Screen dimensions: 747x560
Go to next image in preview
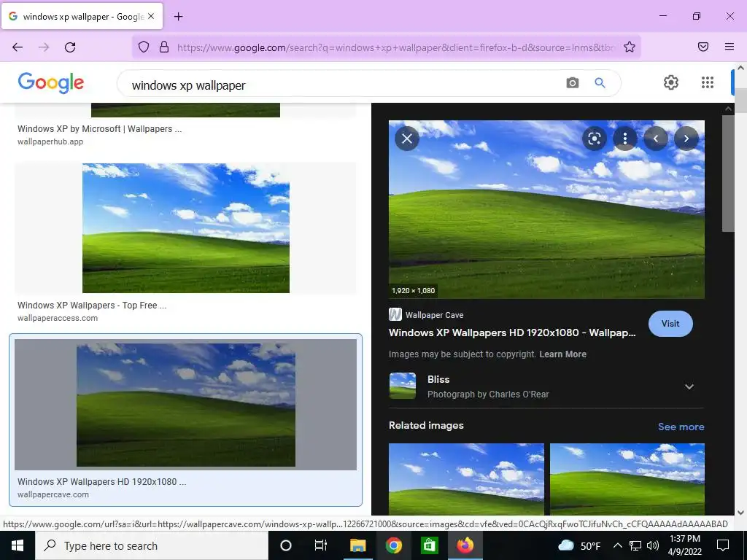pos(686,139)
